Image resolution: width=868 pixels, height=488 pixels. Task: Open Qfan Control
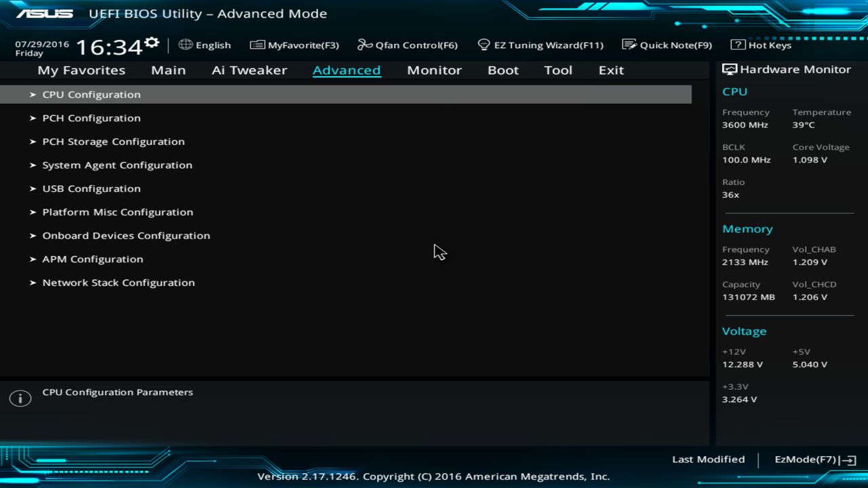(407, 45)
